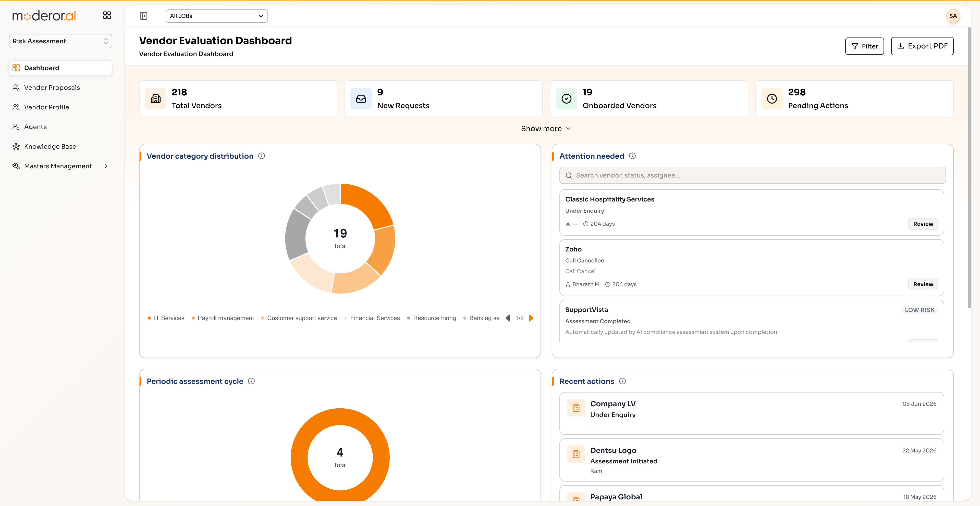Click the Dentsu Logo clipboard icon
980x506 pixels.
pyautogui.click(x=576, y=454)
